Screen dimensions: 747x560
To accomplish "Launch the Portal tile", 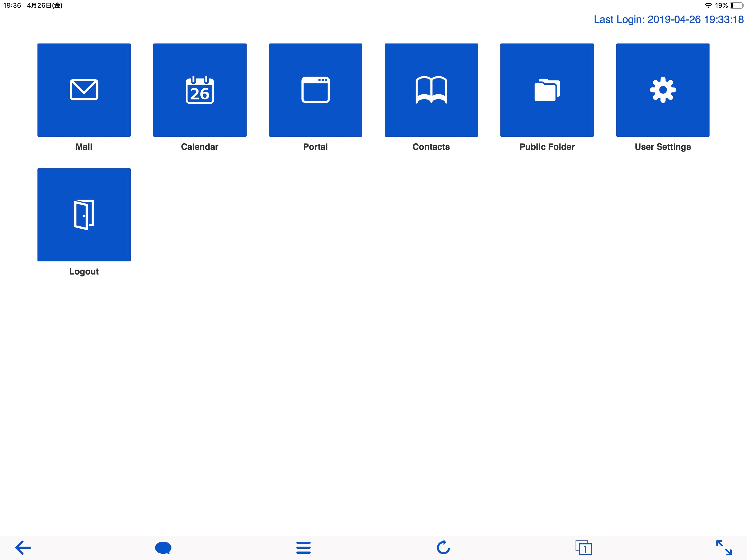I will click(x=316, y=90).
